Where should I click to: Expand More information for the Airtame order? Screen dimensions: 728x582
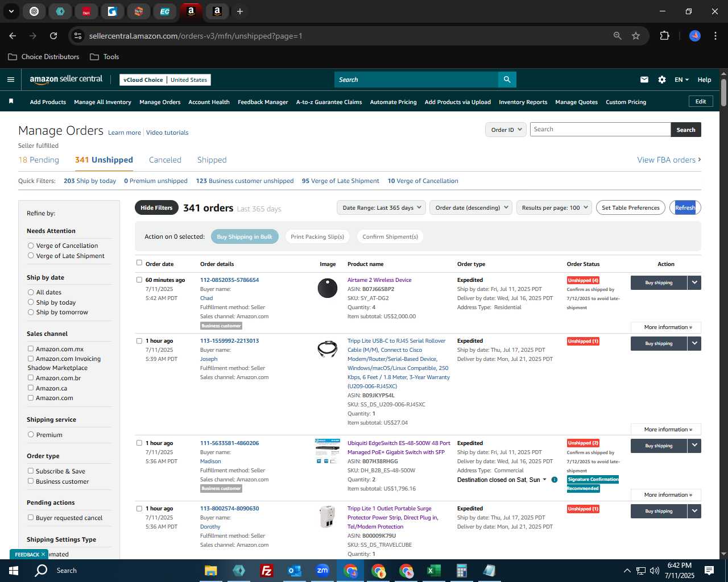[665, 327]
